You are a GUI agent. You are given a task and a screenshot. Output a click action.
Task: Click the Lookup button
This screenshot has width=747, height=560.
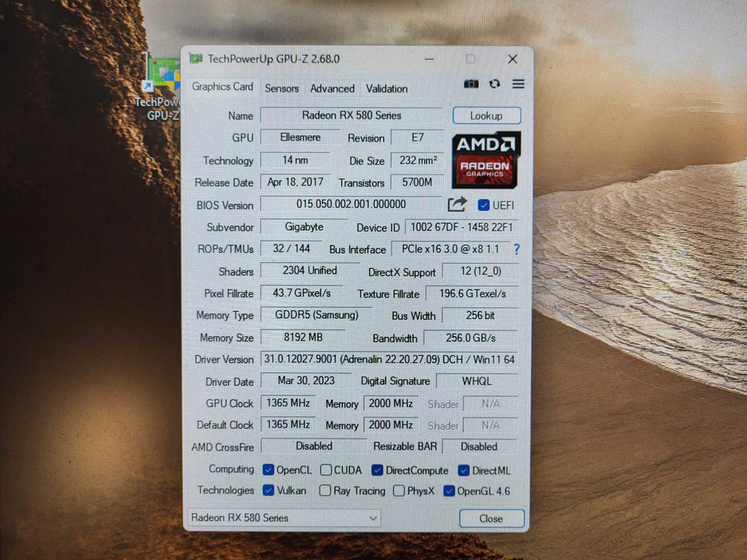(487, 116)
